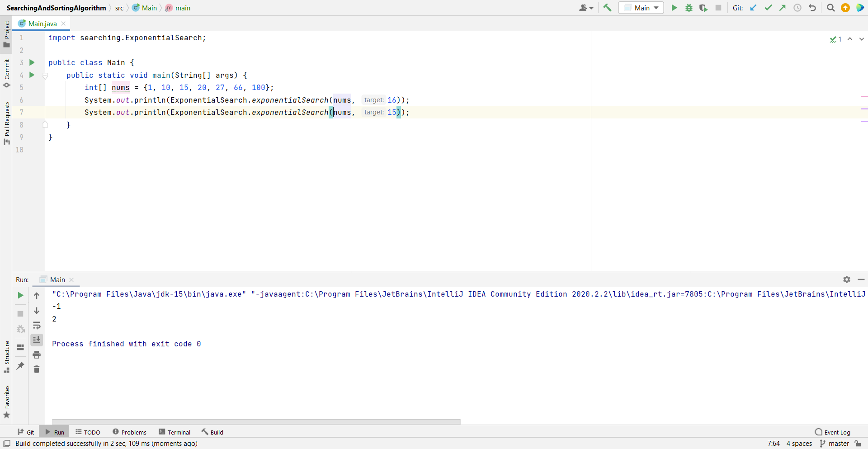Click the 7:64 line column indicator
868x449 pixels.
pyautogui.click(x=774, y=444)
